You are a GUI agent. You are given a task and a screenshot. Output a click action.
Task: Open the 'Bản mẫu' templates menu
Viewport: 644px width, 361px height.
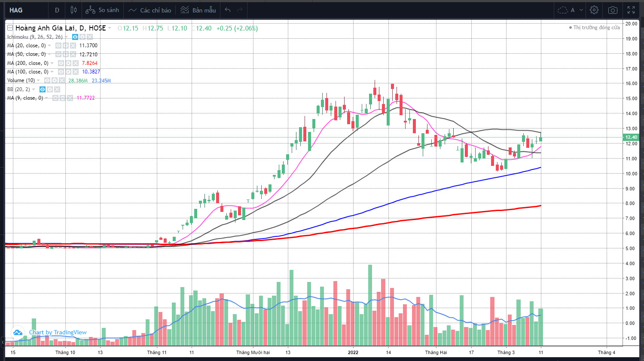[198, 10]
